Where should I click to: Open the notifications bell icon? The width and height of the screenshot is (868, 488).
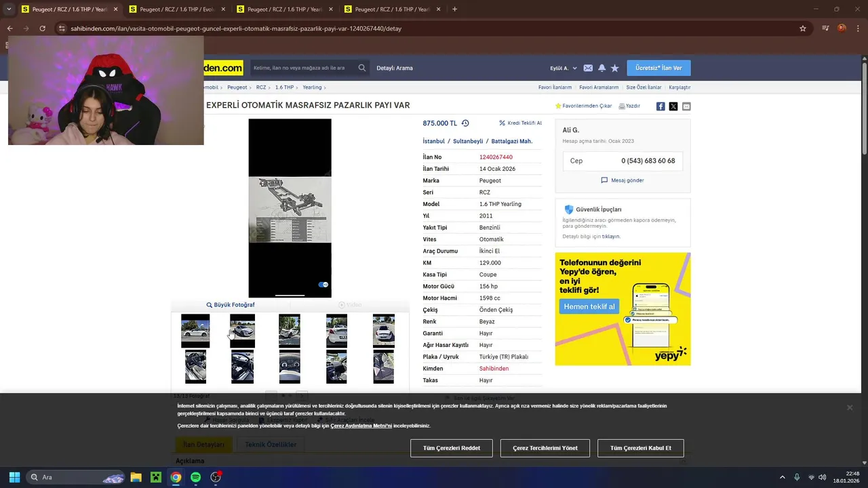click(601, 68)
